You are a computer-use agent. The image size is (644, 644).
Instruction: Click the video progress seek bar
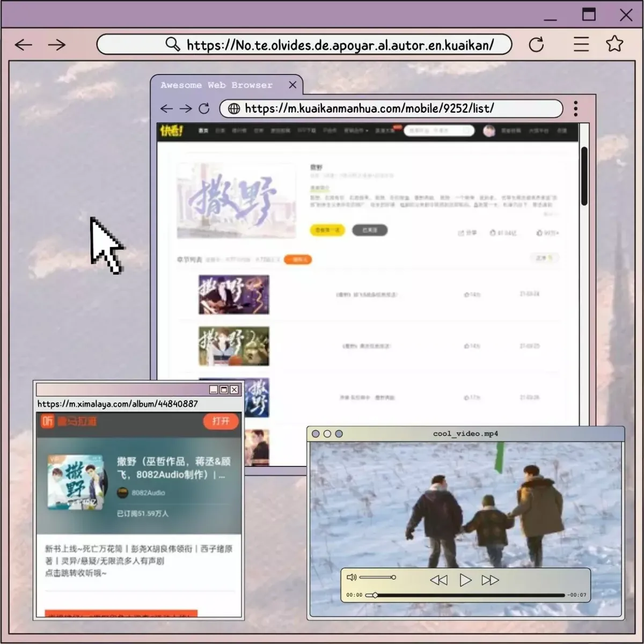[465, 595]
